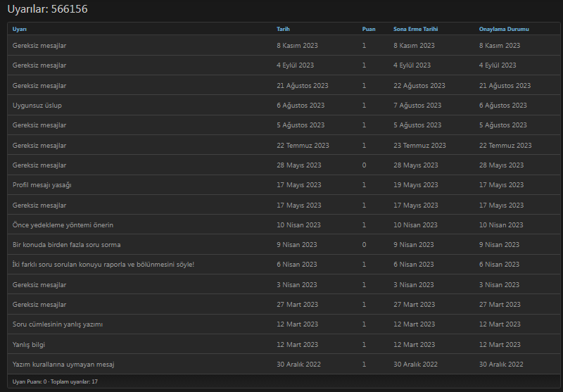The width and height of the screenshot is (563, 392).
Task: Open 'Bir konuda birden fazla soru sorma'
Action: pos(66,244)
